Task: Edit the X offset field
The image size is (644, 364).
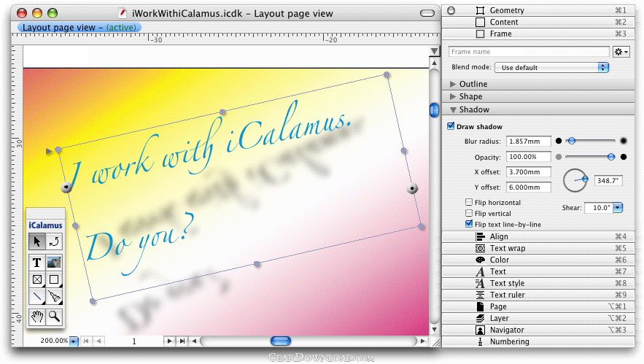Action: click(x=528, y=171)
